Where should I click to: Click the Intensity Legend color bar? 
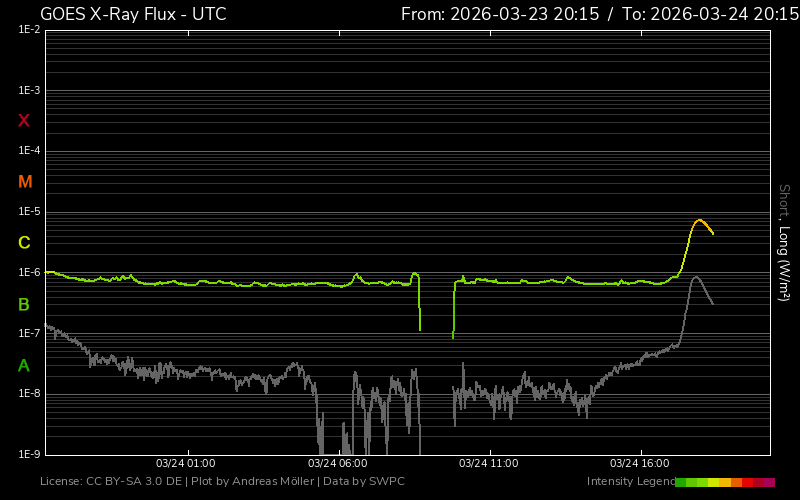point(724,482)
